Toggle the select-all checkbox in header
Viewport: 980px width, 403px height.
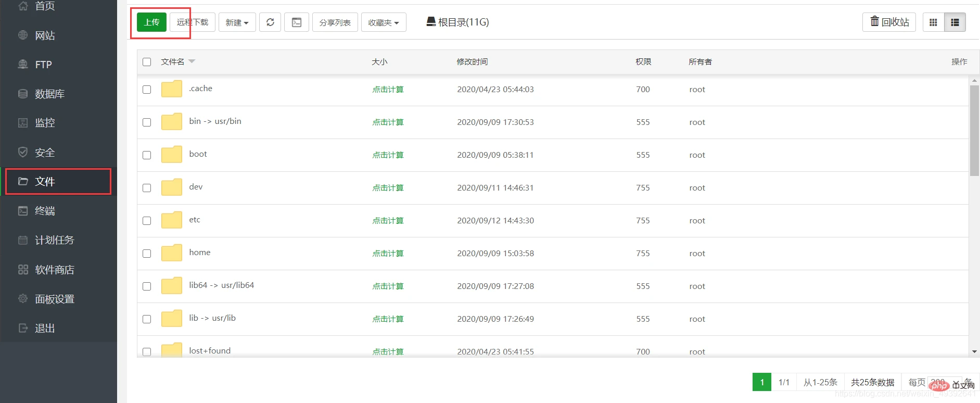coord(147,62)
